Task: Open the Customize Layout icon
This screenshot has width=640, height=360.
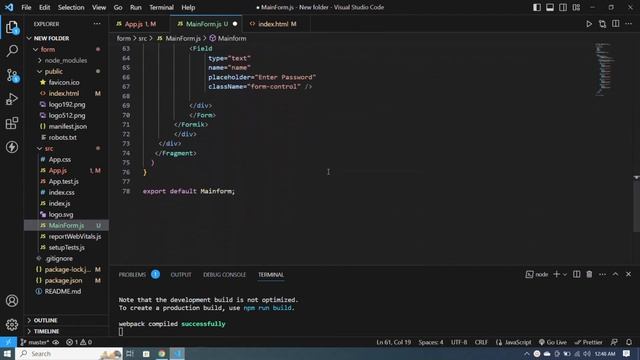Action: tap(576, 7)
